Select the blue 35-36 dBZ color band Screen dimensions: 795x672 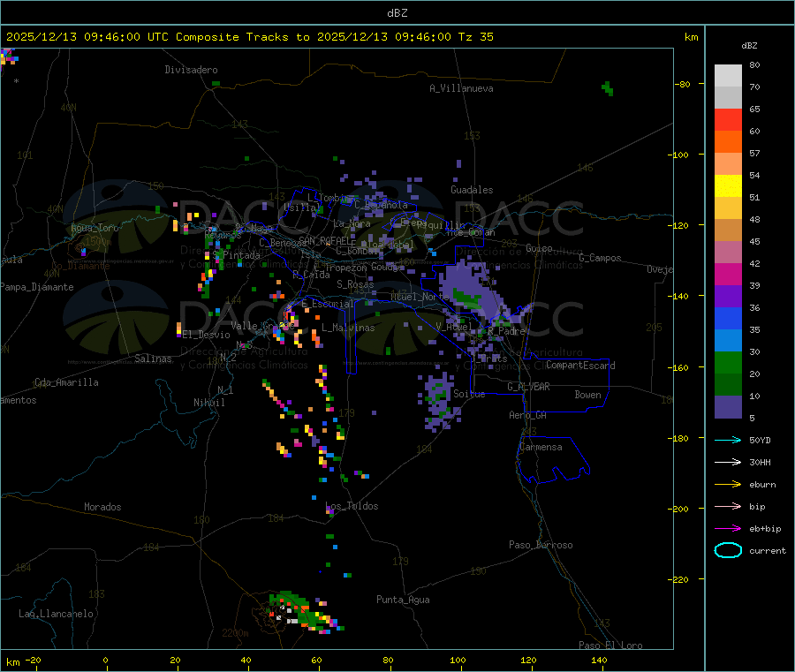[728, 318]
